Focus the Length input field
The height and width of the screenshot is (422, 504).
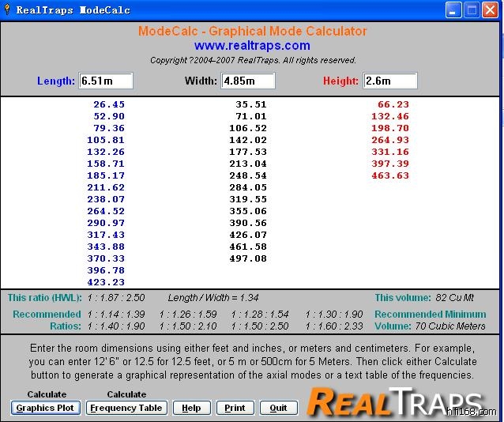click(x=106, y=81)
